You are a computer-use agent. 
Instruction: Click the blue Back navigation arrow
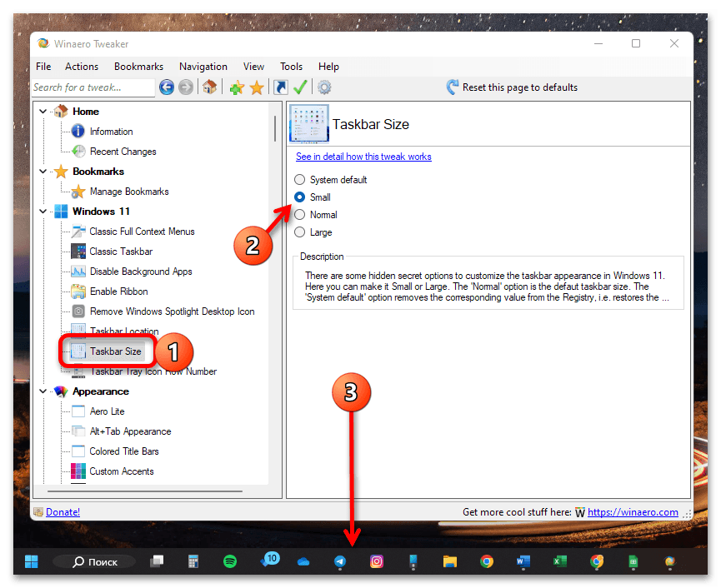(167, 87)
